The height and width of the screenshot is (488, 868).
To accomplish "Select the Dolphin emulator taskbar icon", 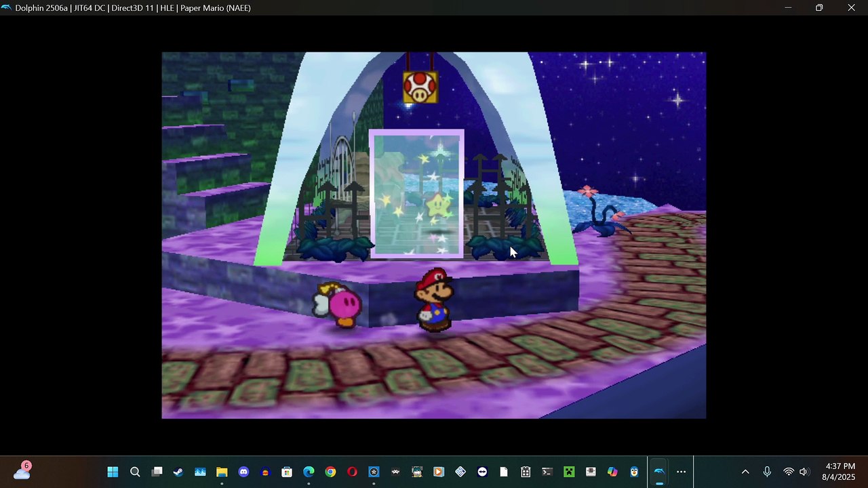I will point(659,472).
